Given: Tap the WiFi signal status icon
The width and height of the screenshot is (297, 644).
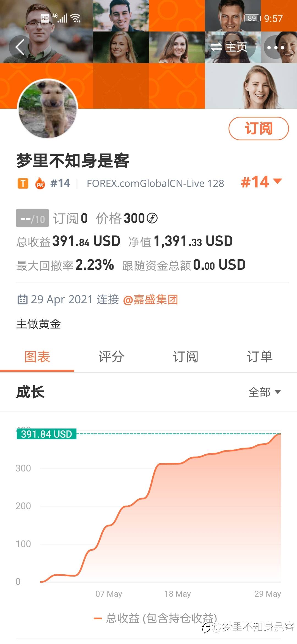Looking at the screenshot, I should pyautogui.click(x=75, y=18).
